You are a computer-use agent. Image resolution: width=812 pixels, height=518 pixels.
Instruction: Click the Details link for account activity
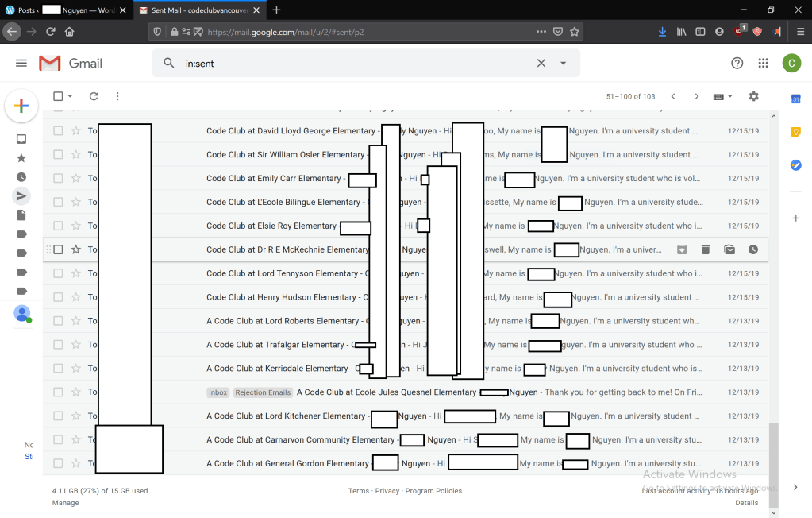pyautogui.click(x=746, y=503)
